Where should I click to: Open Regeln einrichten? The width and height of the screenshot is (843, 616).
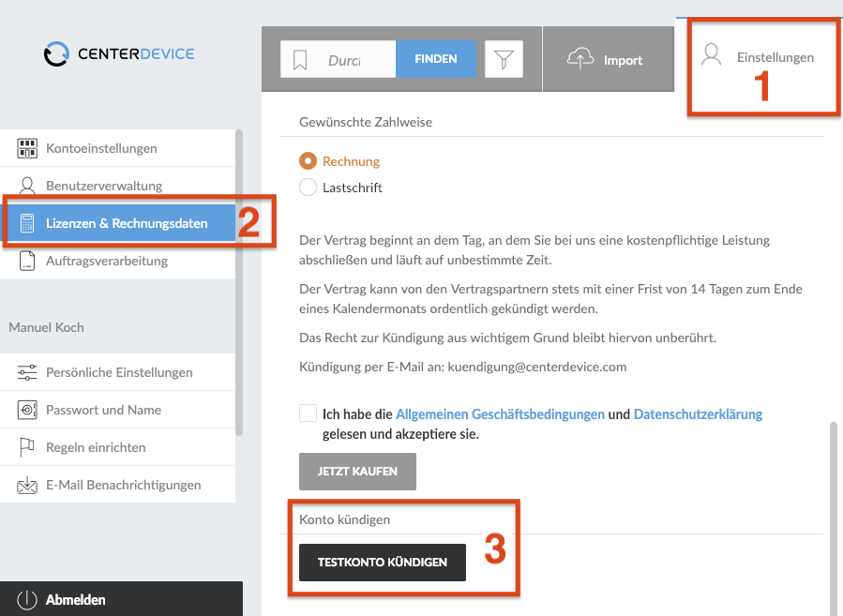118,447
